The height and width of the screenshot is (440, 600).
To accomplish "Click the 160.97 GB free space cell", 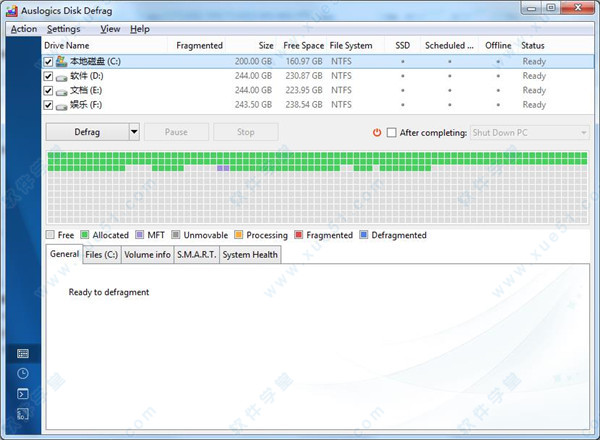I will (x=304, y=62).
